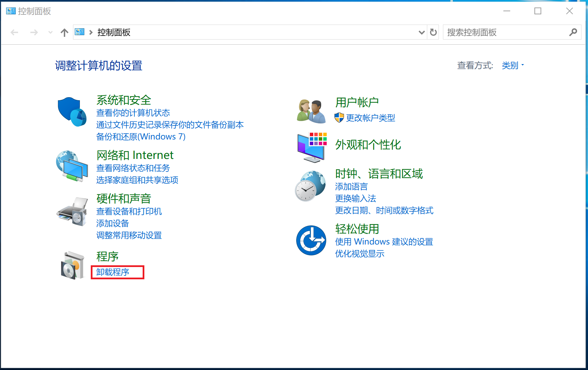Expand the recent locations dropdown arrow

[x=51, y=32]
